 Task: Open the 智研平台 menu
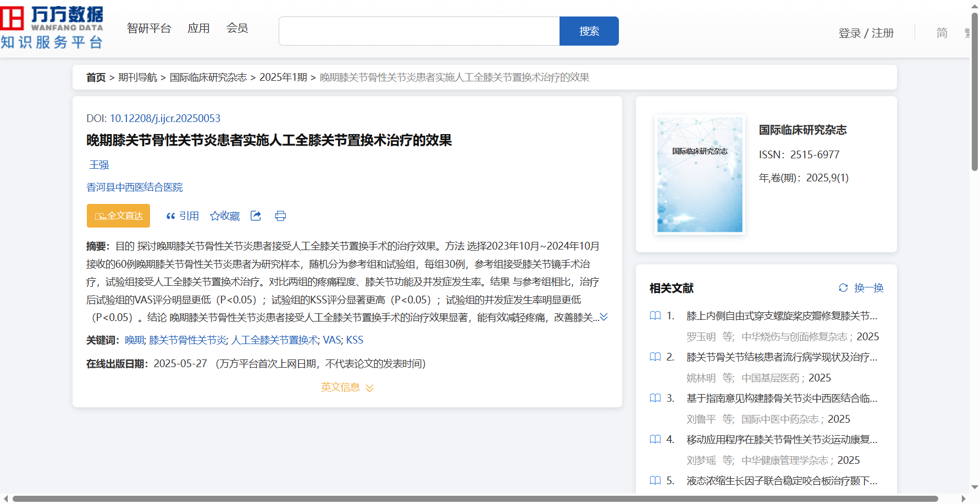149,28
